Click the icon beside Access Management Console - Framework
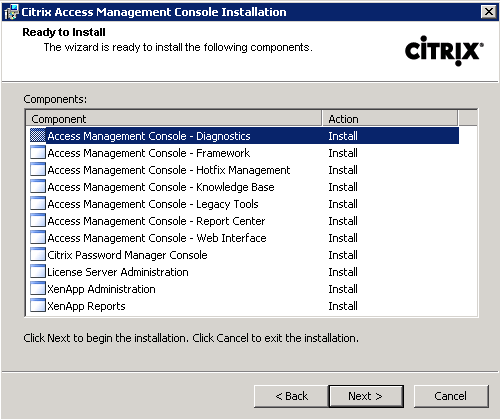The width and height of the screenshot is (500, 419). click(x=38, y=153)
